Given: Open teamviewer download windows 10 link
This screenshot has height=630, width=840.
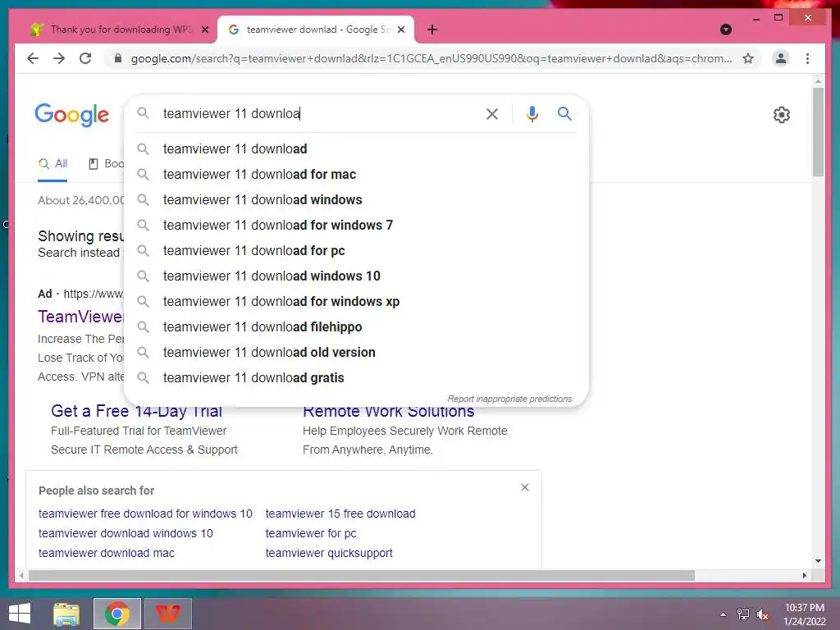Looking at the screenshot, I should tap(126, 533).
